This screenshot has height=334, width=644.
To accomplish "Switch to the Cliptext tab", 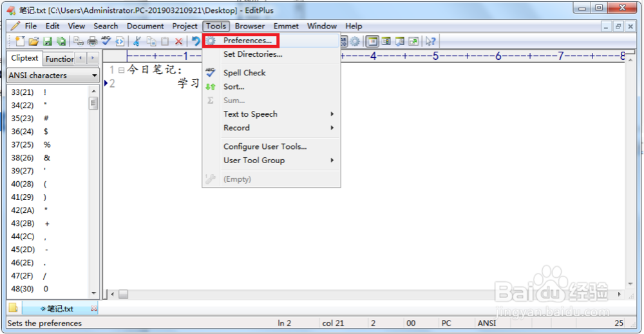I will point(24,58).
